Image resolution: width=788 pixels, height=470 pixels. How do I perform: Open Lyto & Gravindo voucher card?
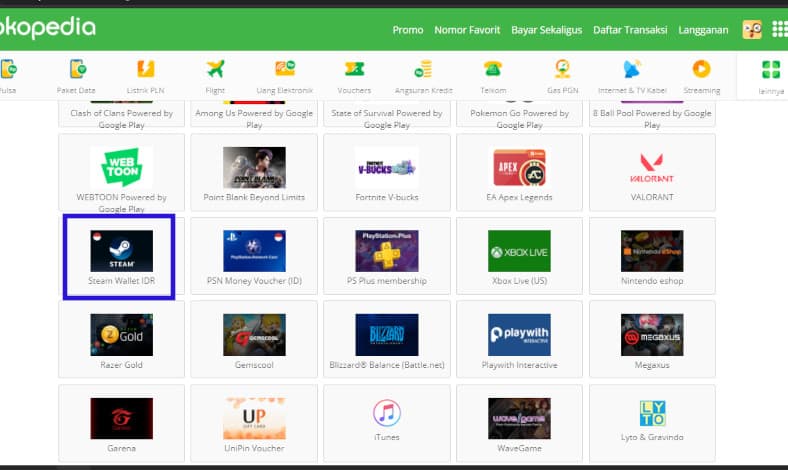click(652, 423)
